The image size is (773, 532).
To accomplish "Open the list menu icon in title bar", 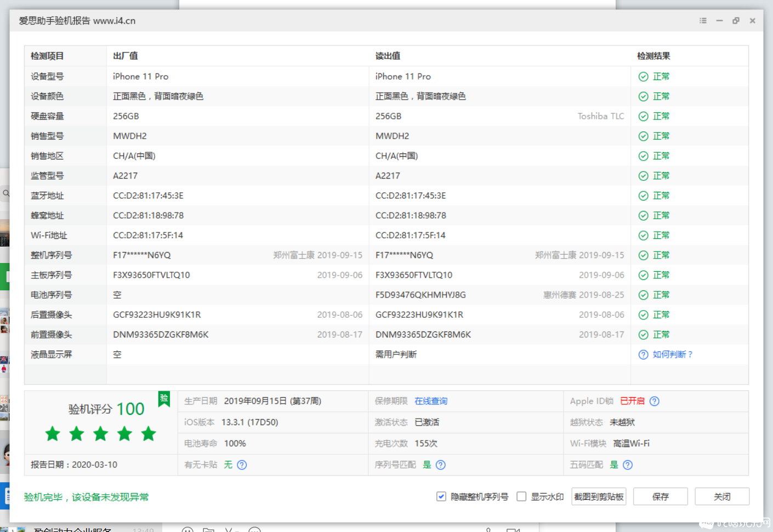I will click(703, 20).
